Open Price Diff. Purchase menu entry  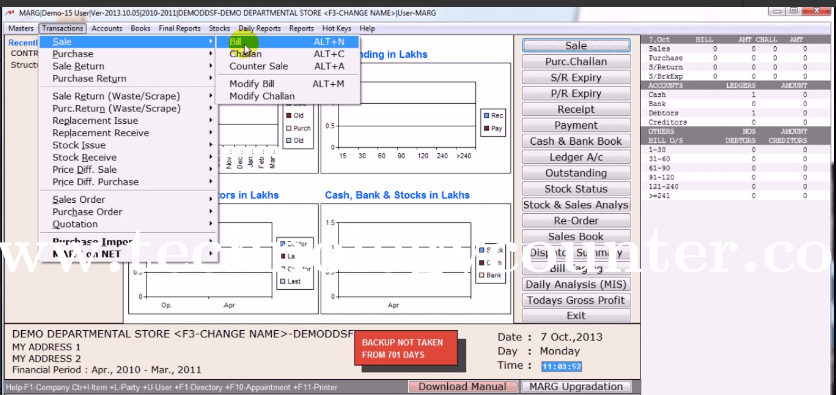click(128, 182)
